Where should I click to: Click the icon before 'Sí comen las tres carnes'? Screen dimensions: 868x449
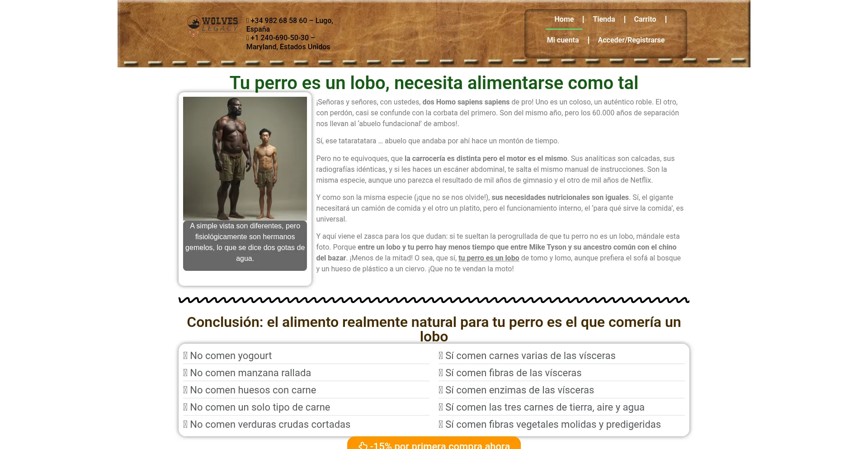tap(441, 407)
